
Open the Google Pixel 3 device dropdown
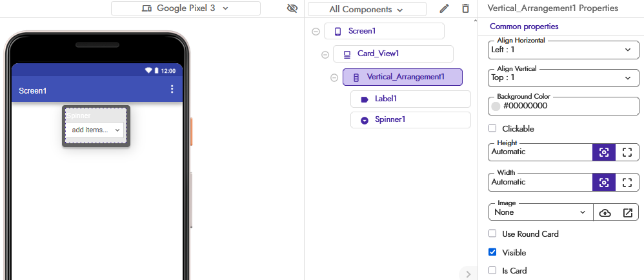185,8
